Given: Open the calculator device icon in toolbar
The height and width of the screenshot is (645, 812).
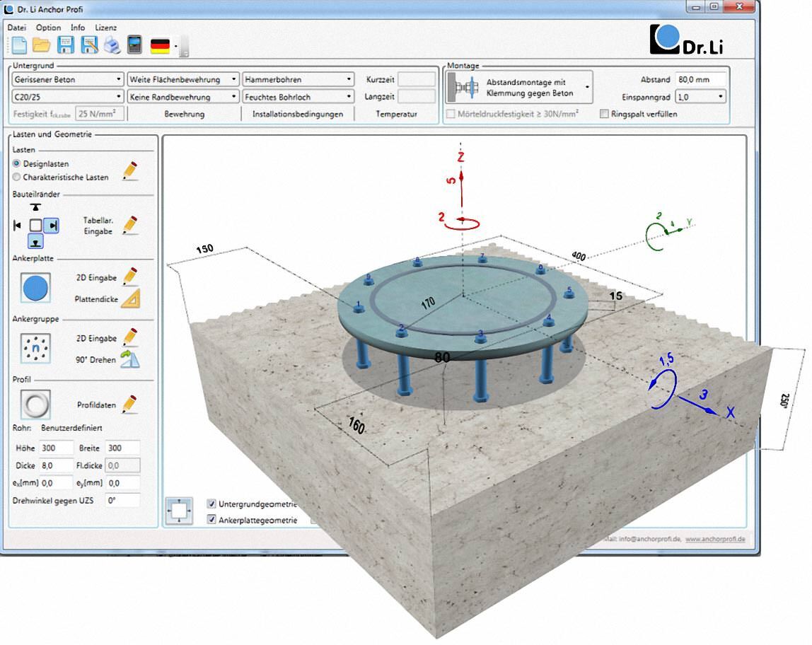Looking at the screenshot, I should (x=134, y=45).
